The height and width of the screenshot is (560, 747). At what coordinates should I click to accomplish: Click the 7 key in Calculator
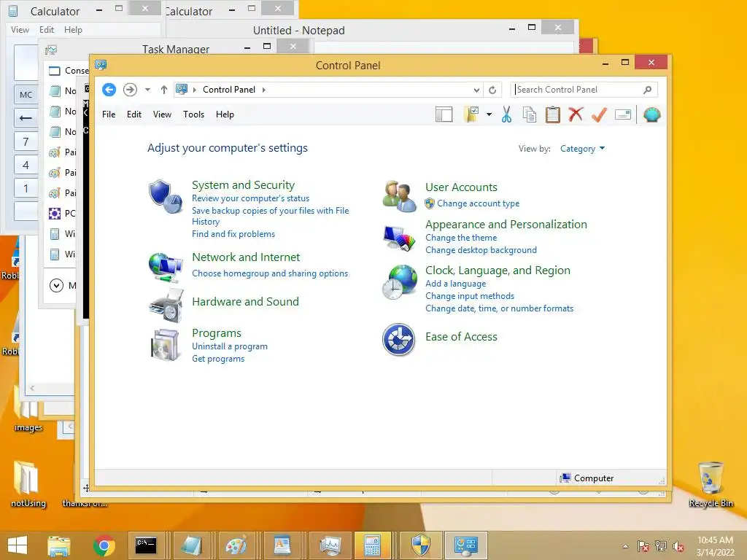(x=26, y=141)
